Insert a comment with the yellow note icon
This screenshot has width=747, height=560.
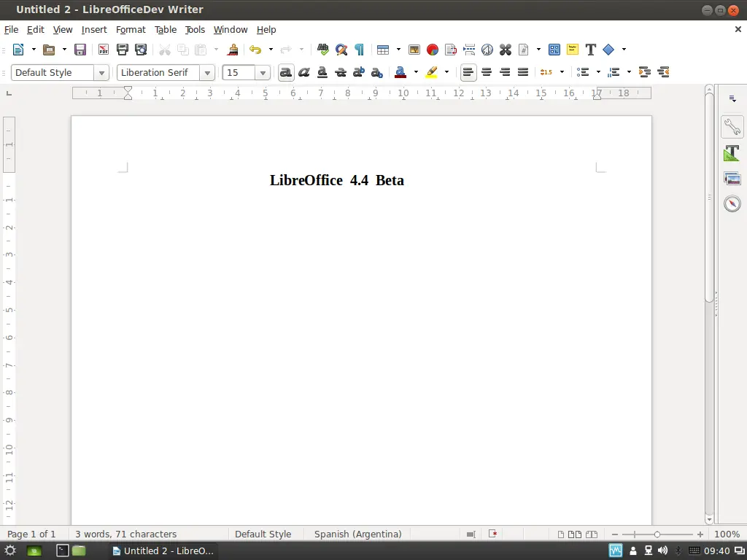click(x=573, y=50)
